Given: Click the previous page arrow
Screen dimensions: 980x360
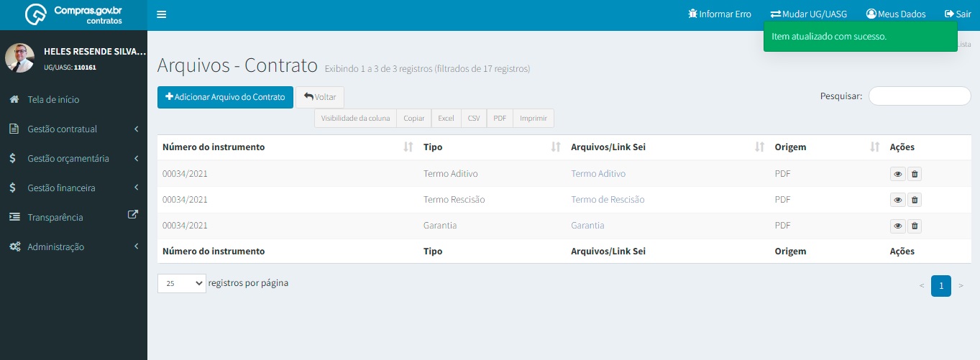Looking at the screenshot, I should coord(922,285).
